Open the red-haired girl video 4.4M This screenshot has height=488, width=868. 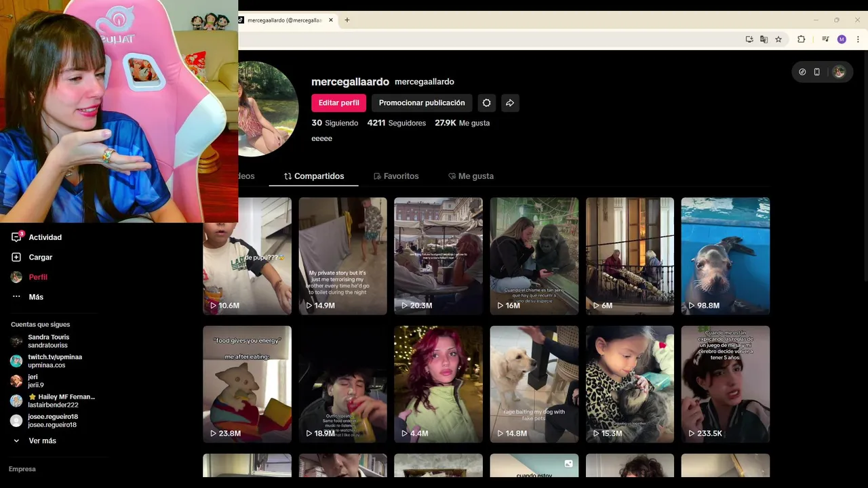point(439,384)
